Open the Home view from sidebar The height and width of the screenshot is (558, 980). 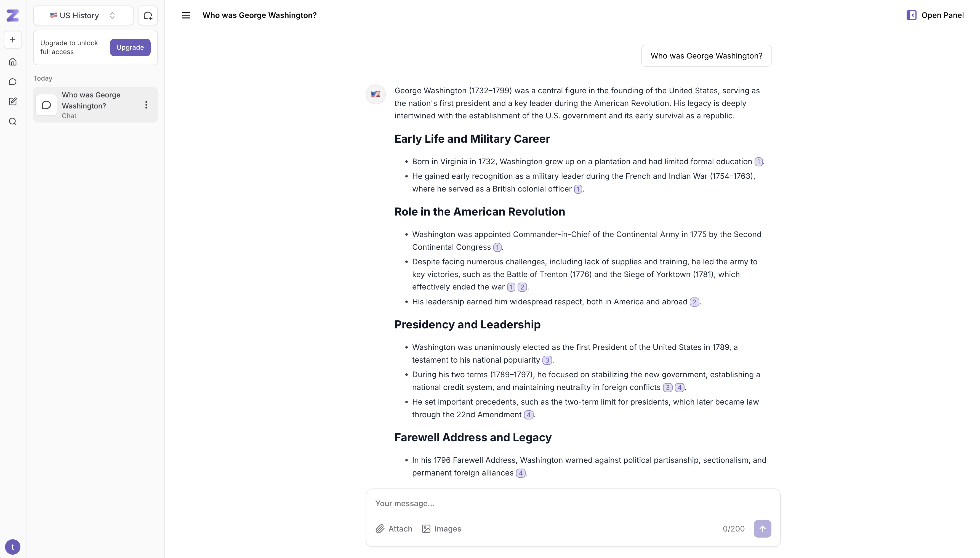click(x=13, y=61)
